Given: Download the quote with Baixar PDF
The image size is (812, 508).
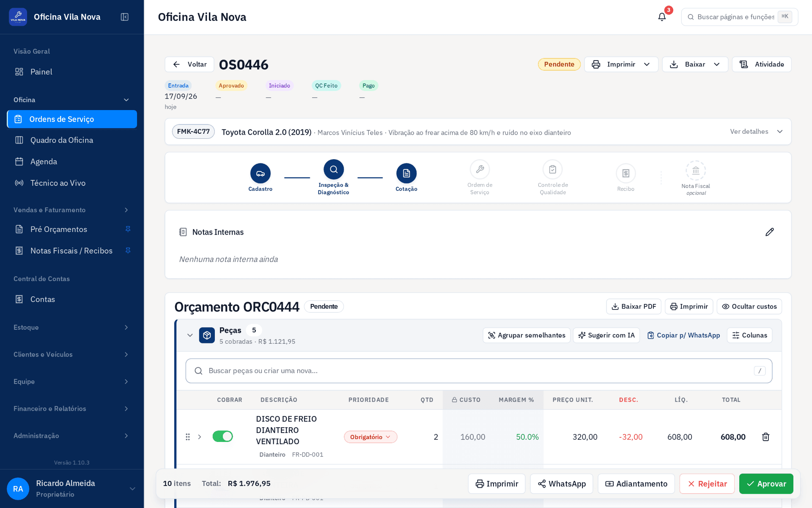Looking at the screenshot, I should [x=634, y=306].
